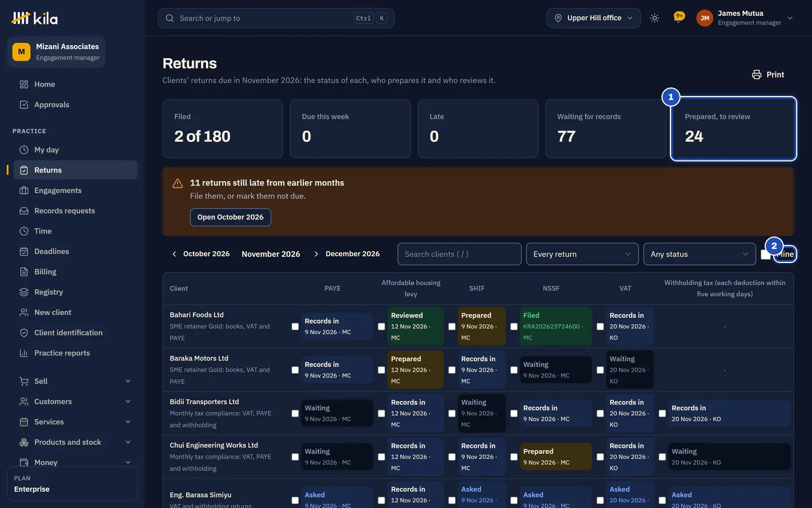812x508 pixels.
Task: Expand the Every return filter dropdown
Action: click(x=582, y=254)
